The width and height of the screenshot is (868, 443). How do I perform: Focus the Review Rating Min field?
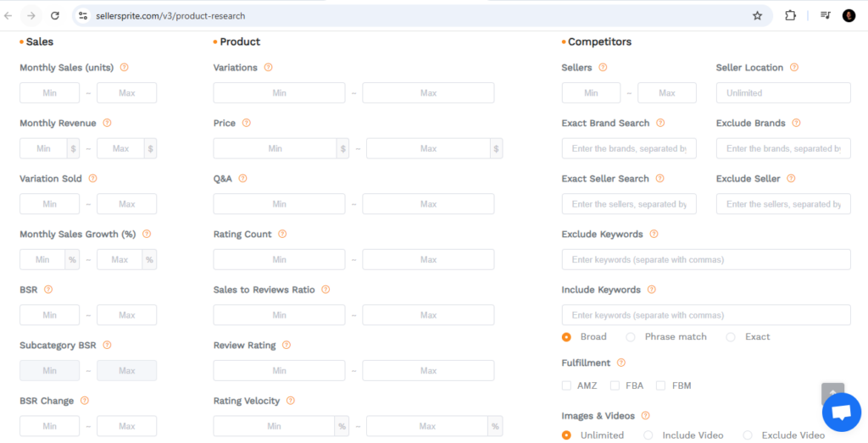tap(279, 370)
